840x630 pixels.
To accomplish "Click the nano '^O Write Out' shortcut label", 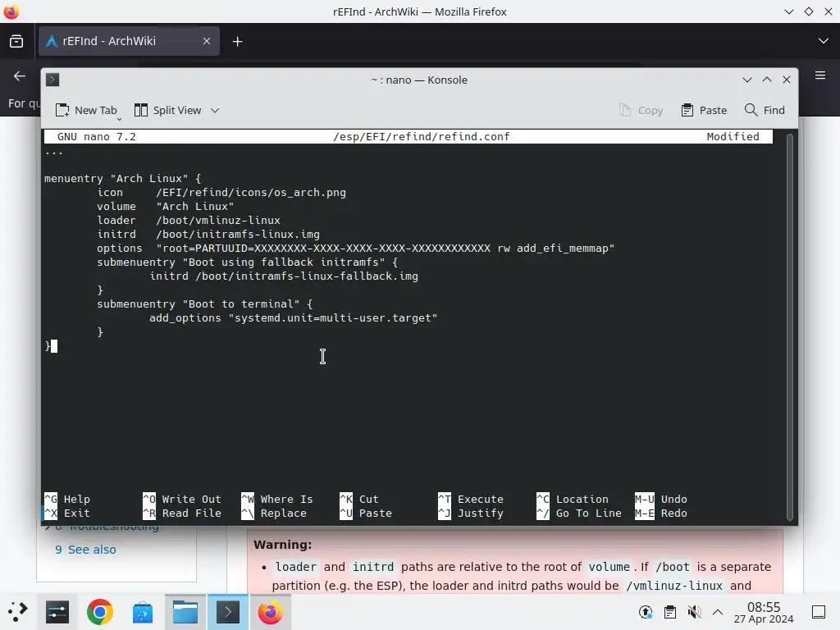I will point(182,499).
